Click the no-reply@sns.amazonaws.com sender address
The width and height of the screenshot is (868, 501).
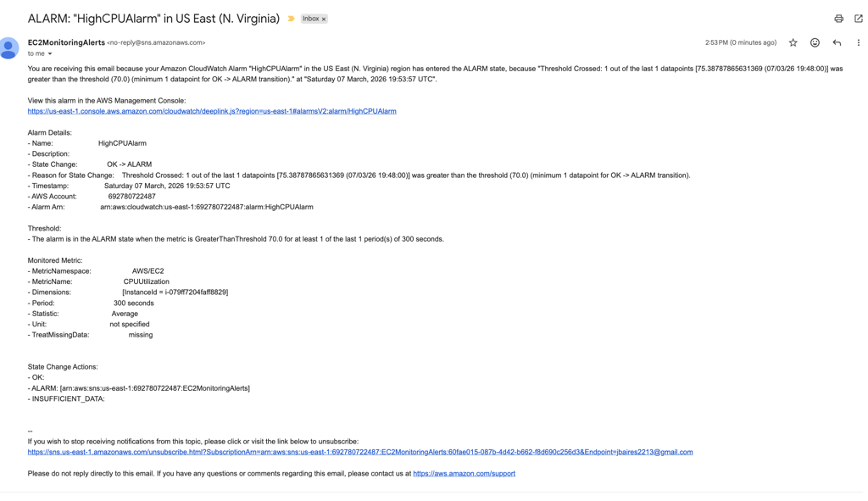click(156, 42)
